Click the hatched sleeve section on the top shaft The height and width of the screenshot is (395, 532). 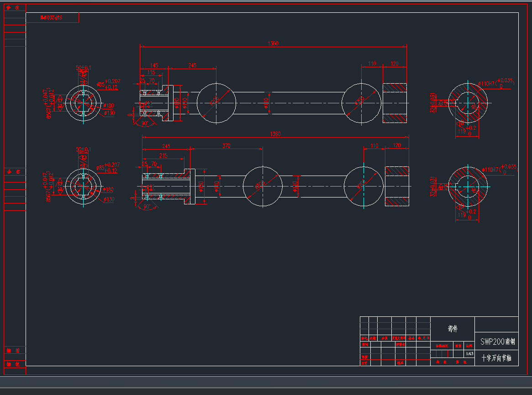click(x=394, y=103)
